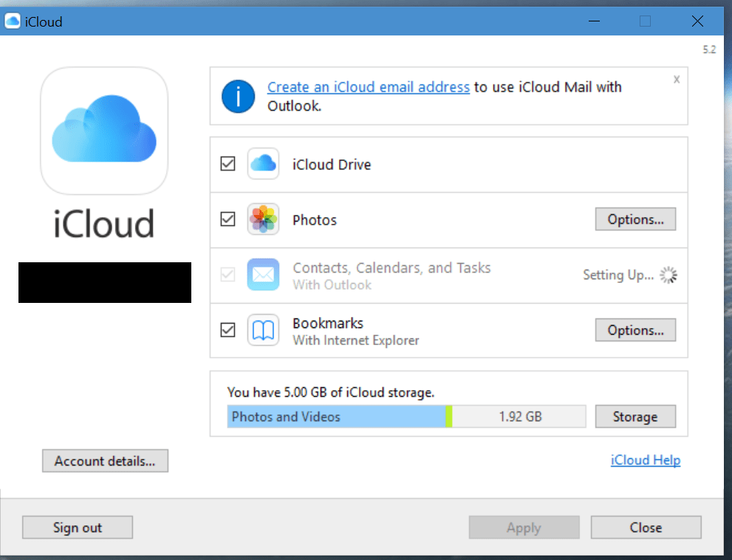The width and height of the screenshot is (732, 560).
Task: Uncheck the Bookmarks checkbox
Action: point(228,330)
